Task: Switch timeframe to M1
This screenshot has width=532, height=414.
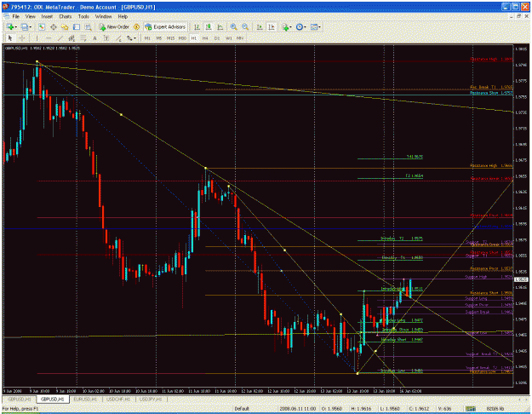Action: [x=147, y=38]
